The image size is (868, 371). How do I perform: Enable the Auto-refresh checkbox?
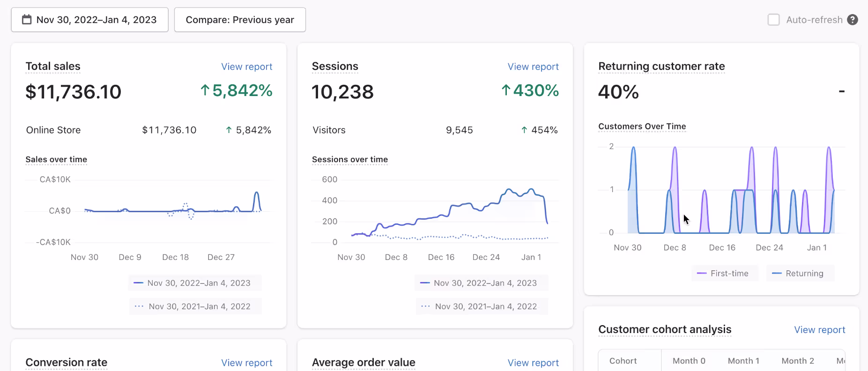(773, 20)
